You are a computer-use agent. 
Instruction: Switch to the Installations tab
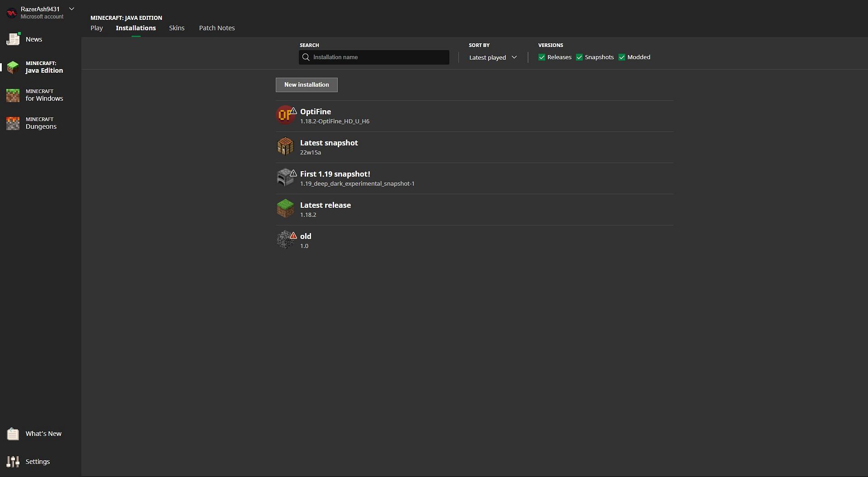(136, 28)
